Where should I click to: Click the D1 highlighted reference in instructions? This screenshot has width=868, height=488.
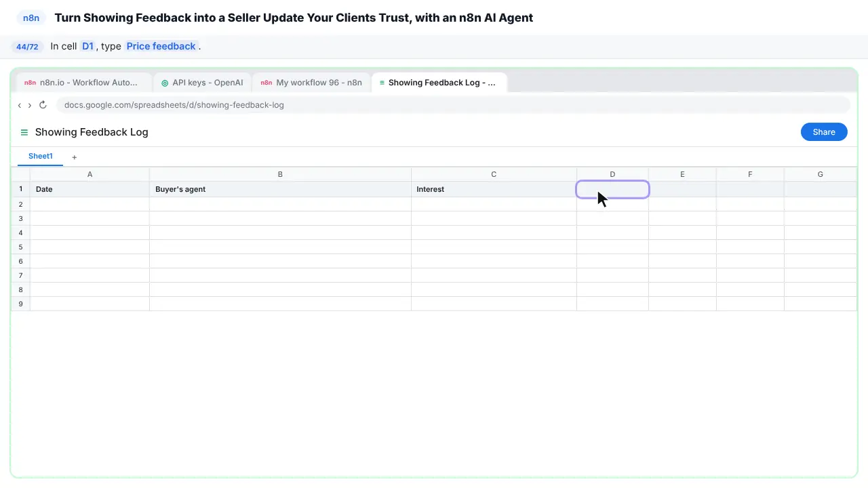point(87,46)
